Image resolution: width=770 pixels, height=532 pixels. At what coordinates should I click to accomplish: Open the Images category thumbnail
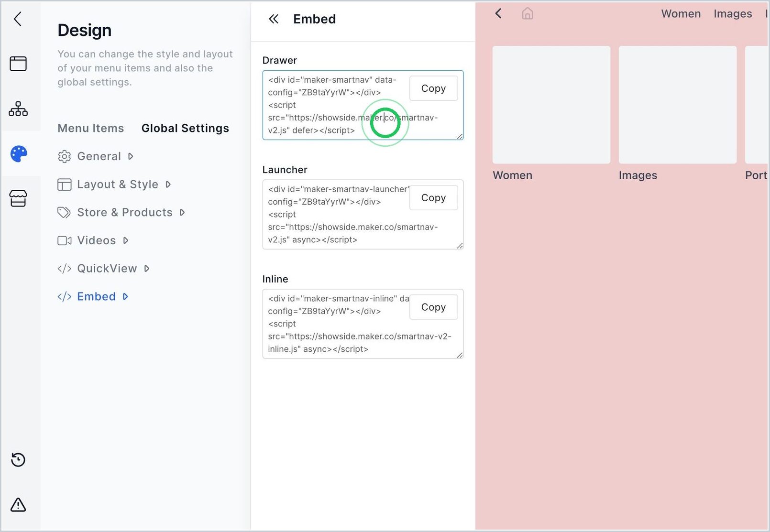point(678,105)
